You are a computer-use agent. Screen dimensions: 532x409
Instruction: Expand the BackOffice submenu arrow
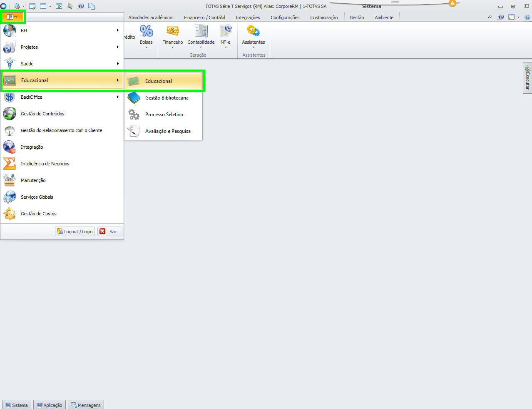118,97
